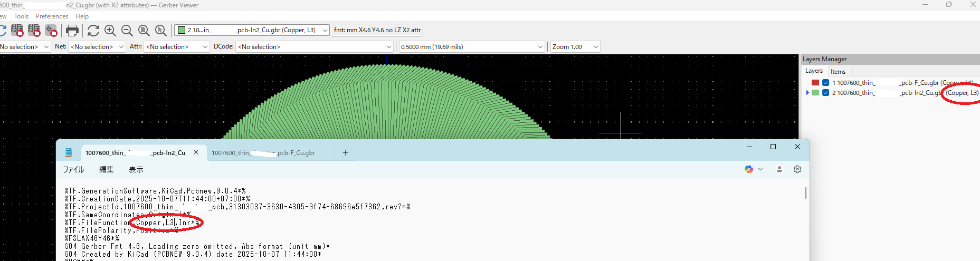
Task: Expand the Net selection dropdown
Action: tap(98, 46)
